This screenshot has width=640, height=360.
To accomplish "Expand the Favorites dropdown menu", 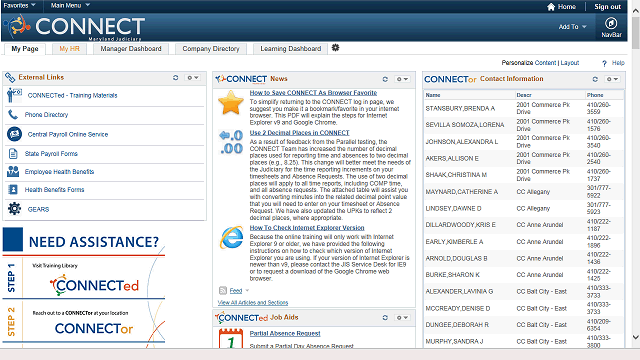I will point(20,5).
